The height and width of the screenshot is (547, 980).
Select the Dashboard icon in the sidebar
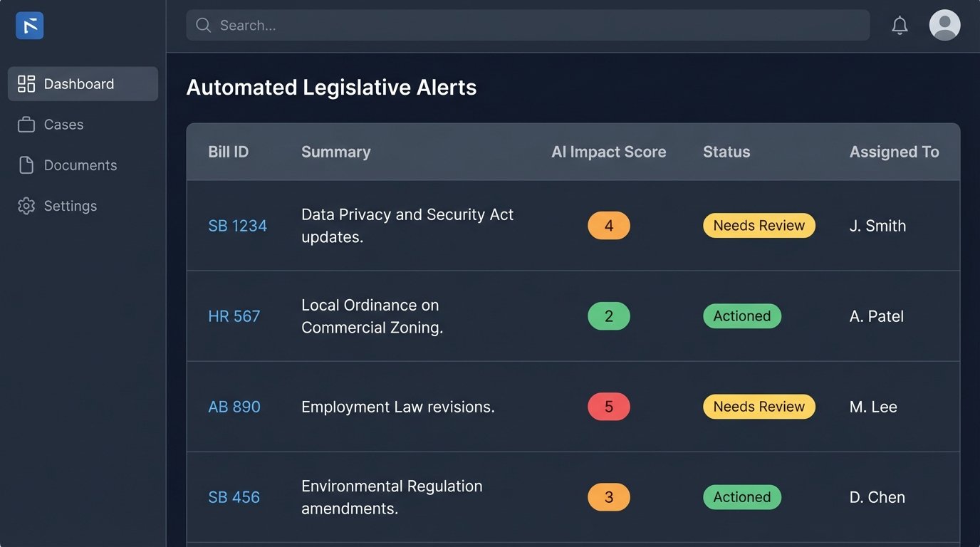(x=26, y=83)
